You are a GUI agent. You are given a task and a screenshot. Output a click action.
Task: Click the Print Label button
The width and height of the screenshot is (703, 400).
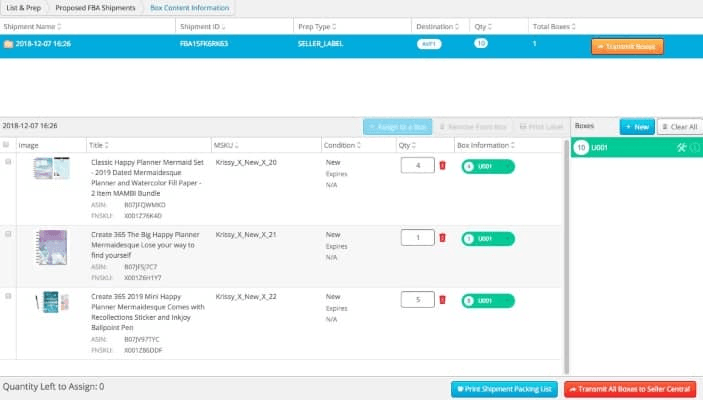[x=541, y=127]
